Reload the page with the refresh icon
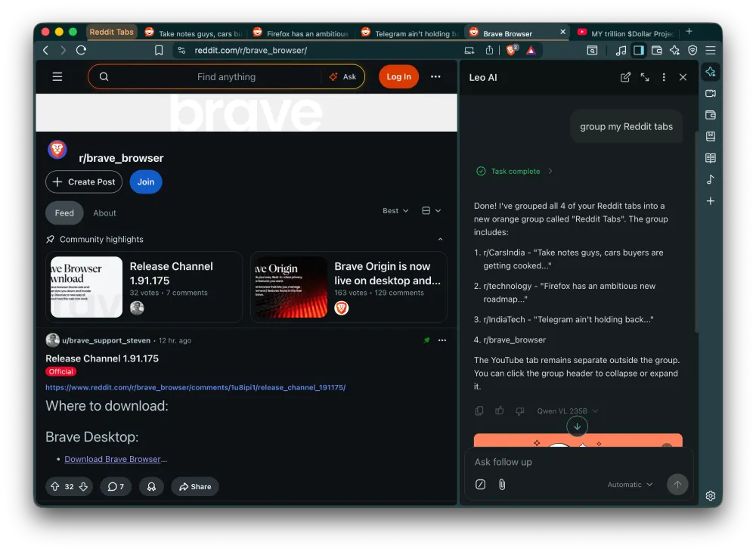Image resolution: width=756 pixels, height=552 pixels. click(x=81, y=50)
